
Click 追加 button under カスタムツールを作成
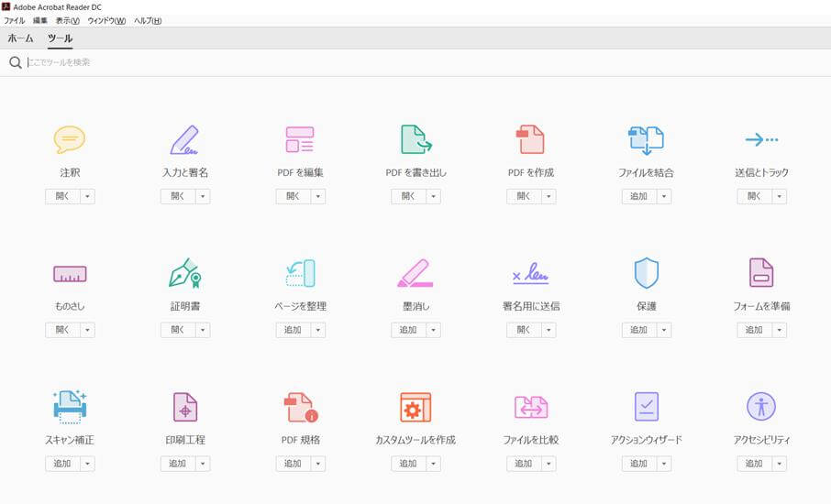click(408, 464)
